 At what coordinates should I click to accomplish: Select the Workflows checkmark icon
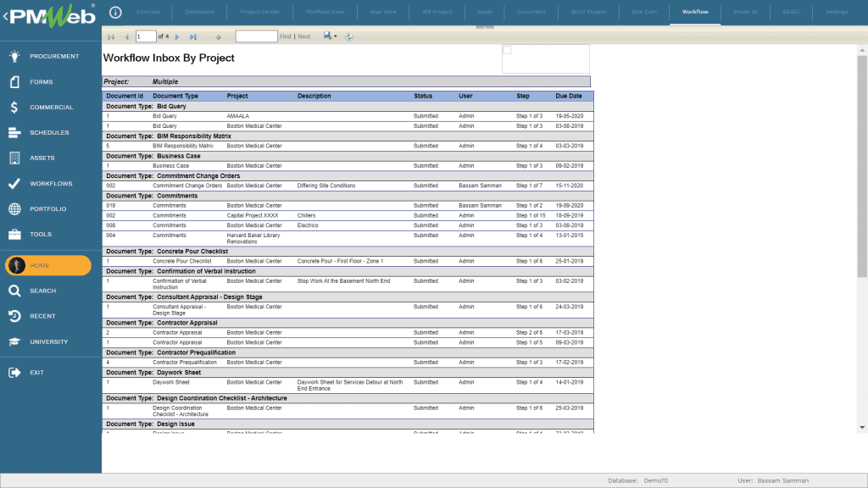tap(15, 183)
